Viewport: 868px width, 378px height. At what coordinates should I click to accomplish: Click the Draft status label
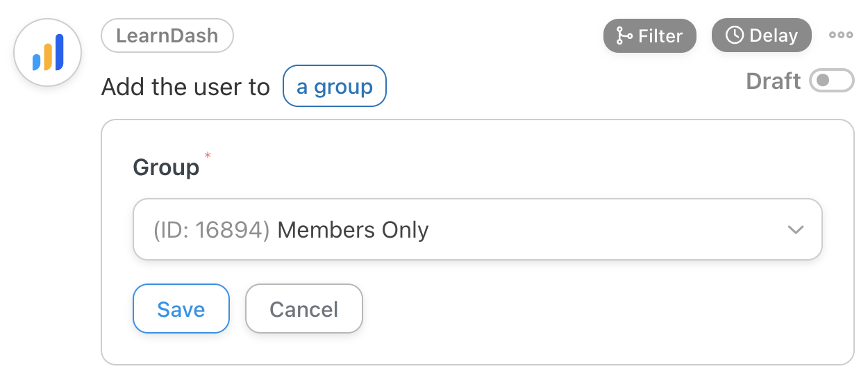(x=773, y=81)
